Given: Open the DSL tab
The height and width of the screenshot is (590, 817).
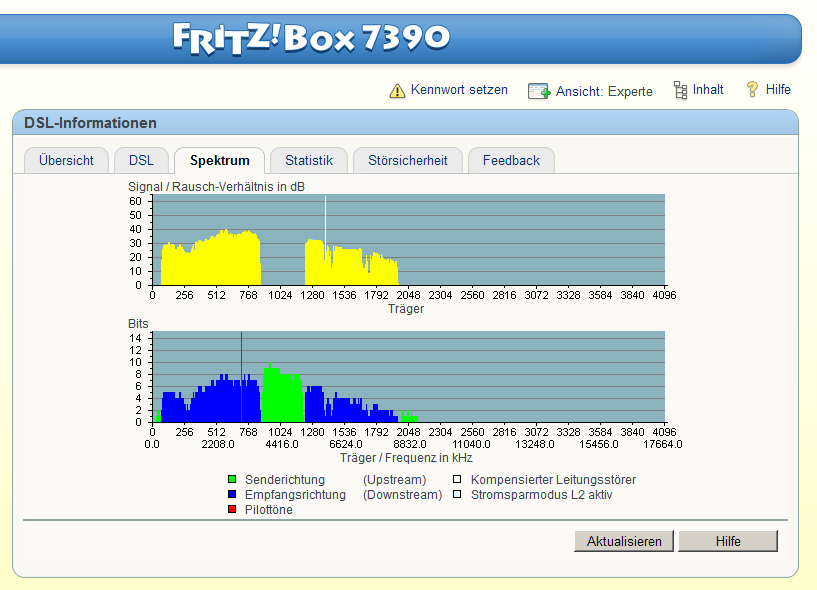Looking at the screenshot, I should click(x=141, y=160).
